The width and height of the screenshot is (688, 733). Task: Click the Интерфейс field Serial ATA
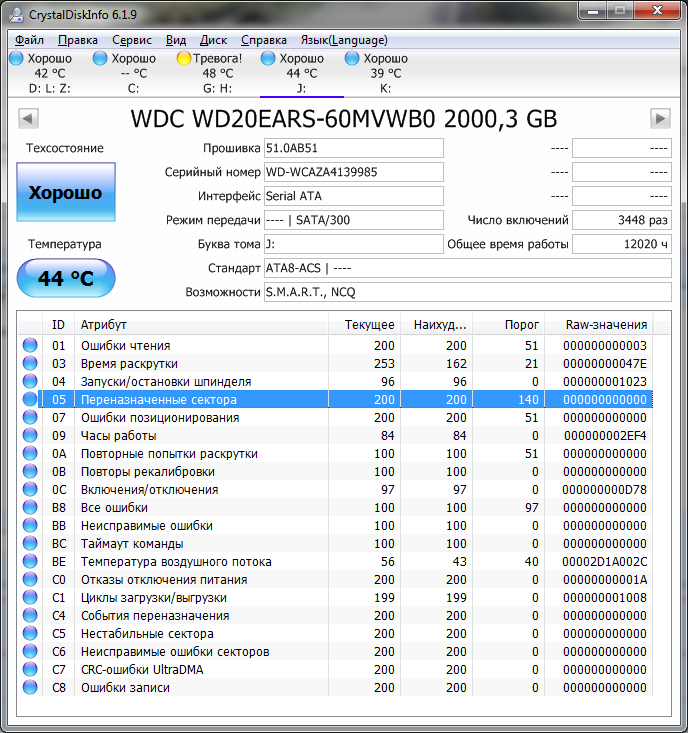[x=354, y=196]
